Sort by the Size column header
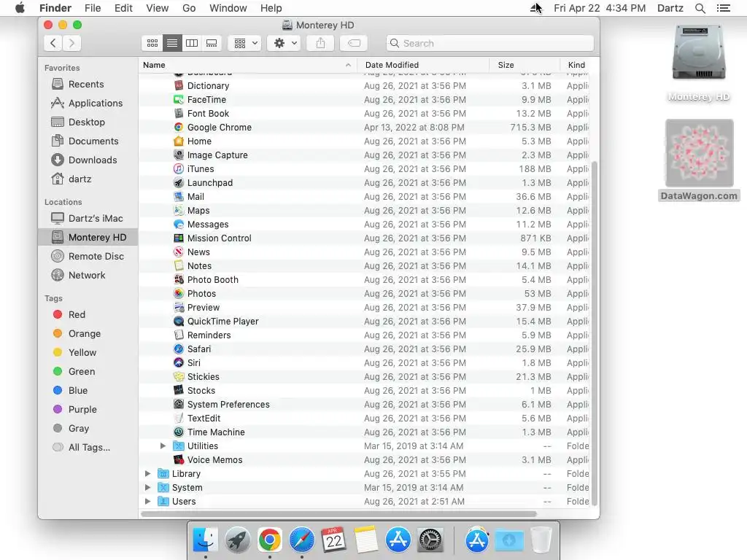 tap(525, 65)
